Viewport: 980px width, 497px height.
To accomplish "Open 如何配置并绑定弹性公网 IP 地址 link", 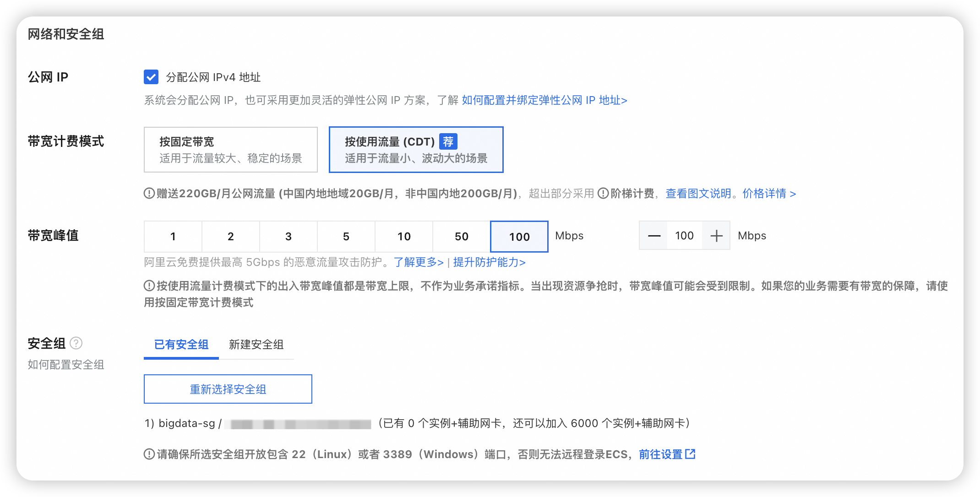I will (x=544, y=100).
